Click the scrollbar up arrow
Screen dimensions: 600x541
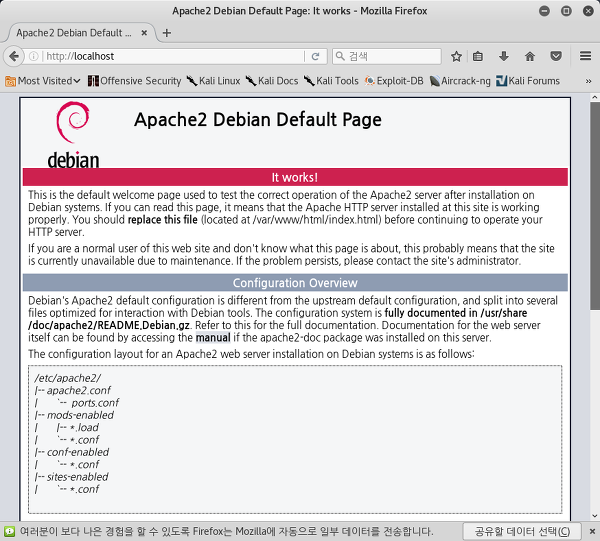595,97
